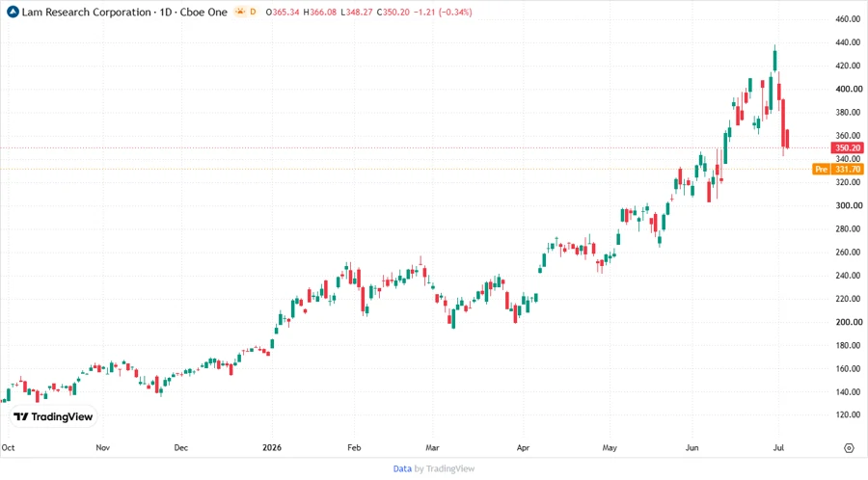868x480 pixels.
Task: Click the Jul label on time axis
Action: pyautogui.click(x=778, y=447)
